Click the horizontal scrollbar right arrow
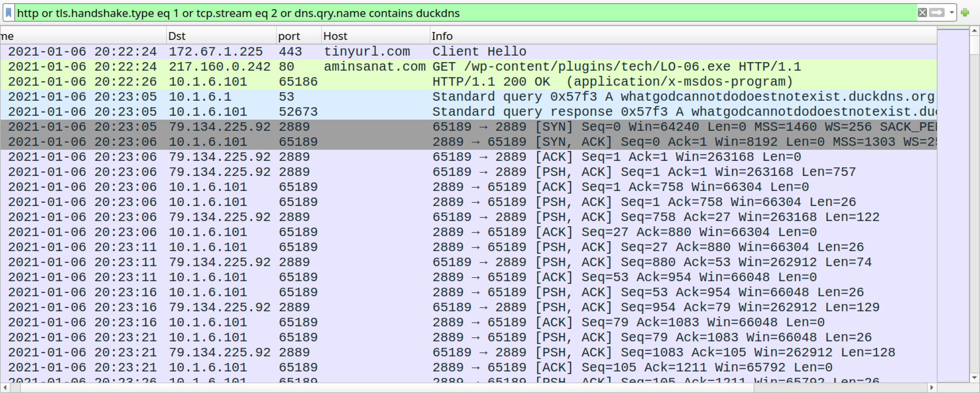This screenshot has width=980, height=393. coord(931,388)
